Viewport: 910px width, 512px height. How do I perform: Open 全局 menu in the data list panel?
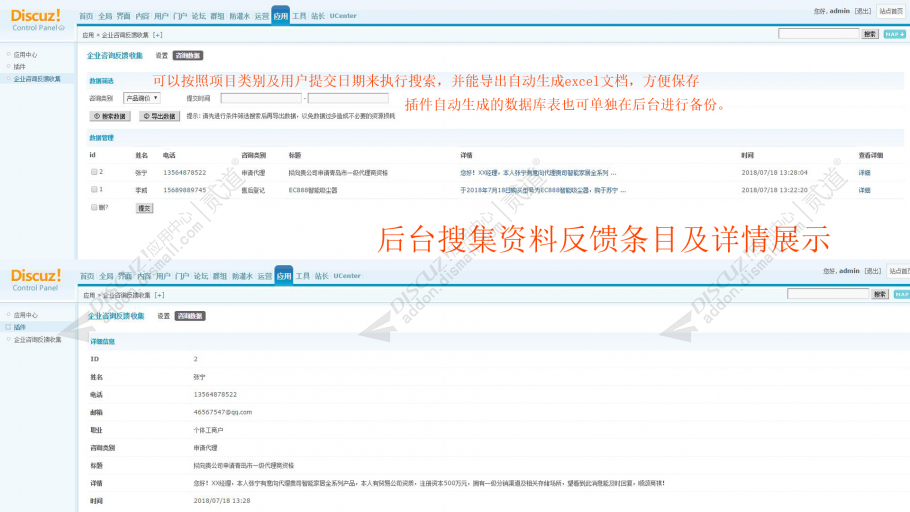tap(105, 16)
